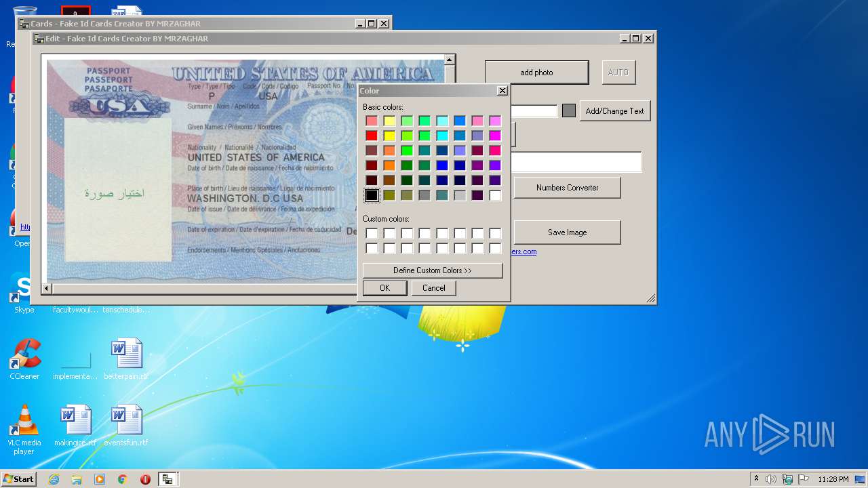Pick the white basic color swatch
Screen dimensions: 868x488
pos(495,195)
